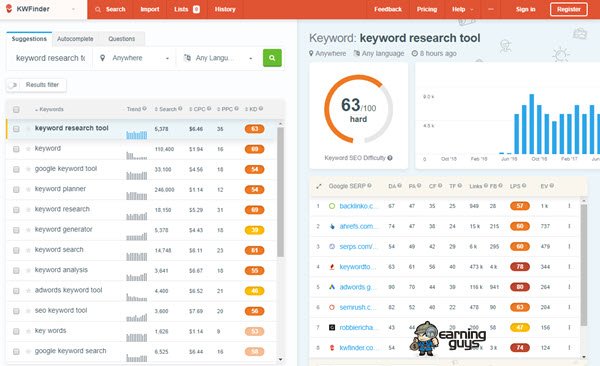Expand the Any Language dropdown
Screen dimensions: 600x366
click(218, 58)
